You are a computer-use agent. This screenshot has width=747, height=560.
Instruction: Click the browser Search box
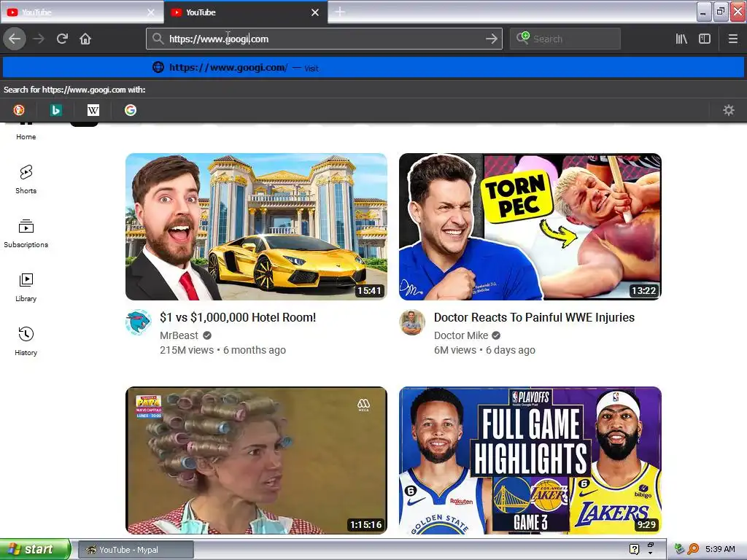coord(565,39)
